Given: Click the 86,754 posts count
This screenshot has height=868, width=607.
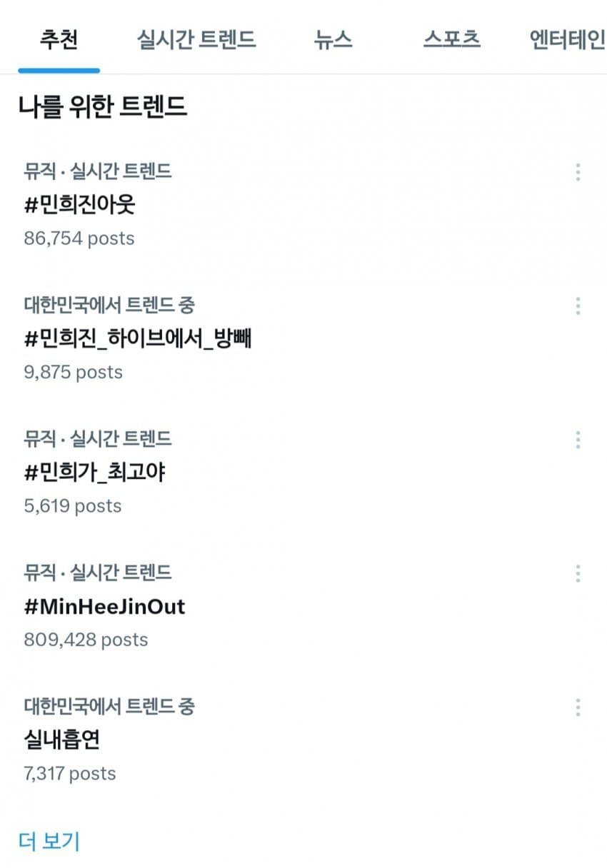Looking at the screenshot, I should 79,238.
